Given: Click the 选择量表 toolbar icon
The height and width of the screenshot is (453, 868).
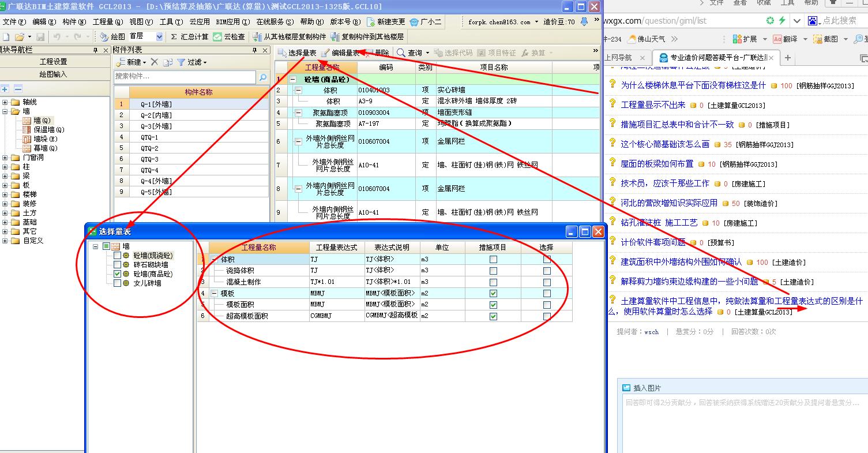Looking at the screenshot, I should tap(282, 53).
